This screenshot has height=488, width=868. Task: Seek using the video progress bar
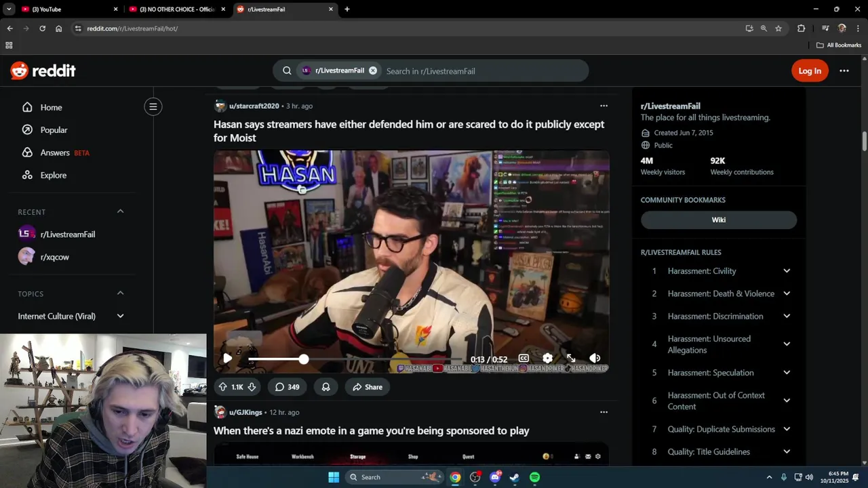[x=355, y=359]
